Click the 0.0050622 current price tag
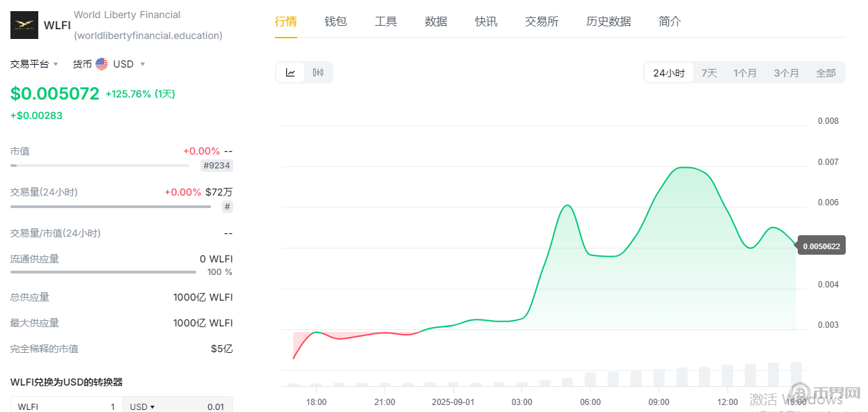 [821, 246]
